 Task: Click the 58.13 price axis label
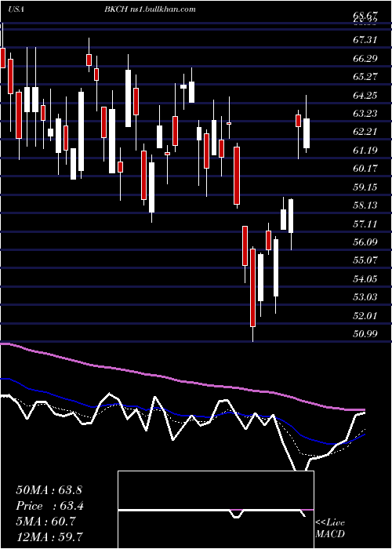365,205
